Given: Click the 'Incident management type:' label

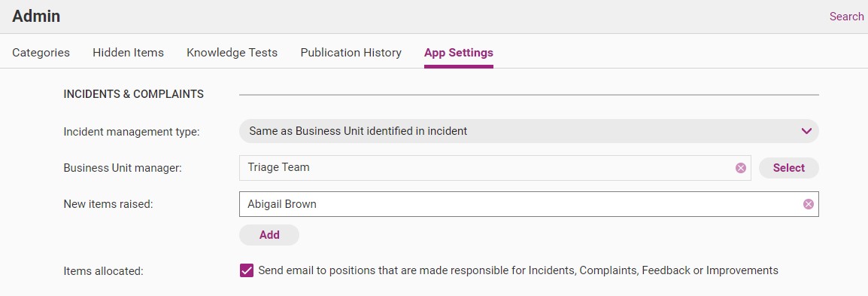Looking at the screenshot, I should tap(132, 132).
